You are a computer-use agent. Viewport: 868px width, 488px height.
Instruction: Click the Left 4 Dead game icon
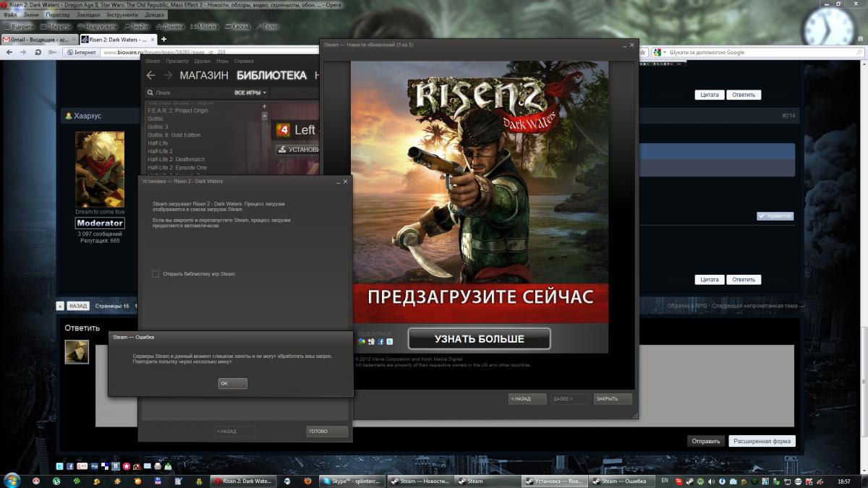(283, 130)
